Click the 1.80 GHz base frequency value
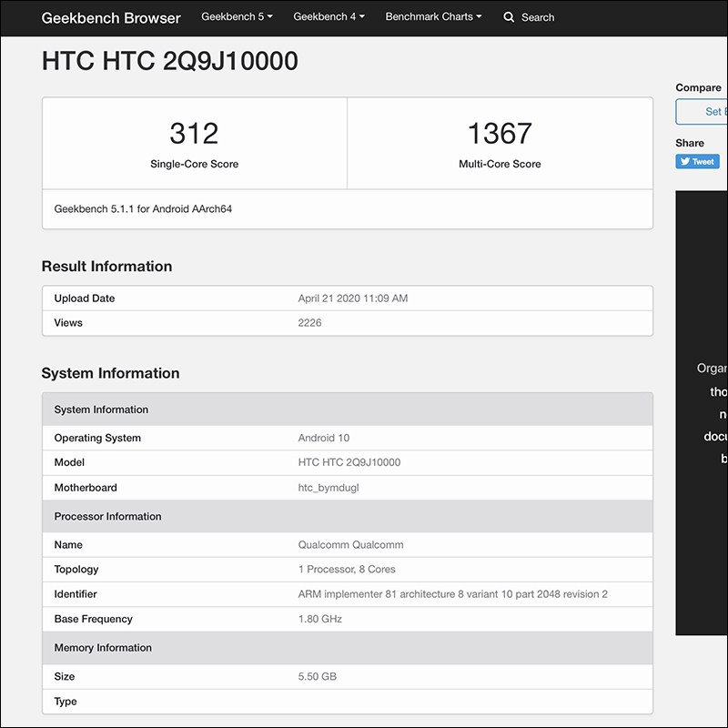 point(318,619)
